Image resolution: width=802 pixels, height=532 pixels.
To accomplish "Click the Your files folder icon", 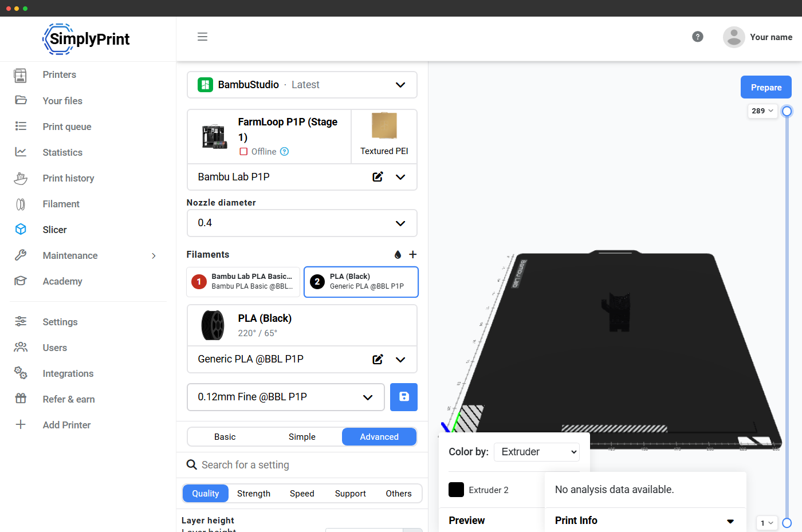I will [21, 100].
